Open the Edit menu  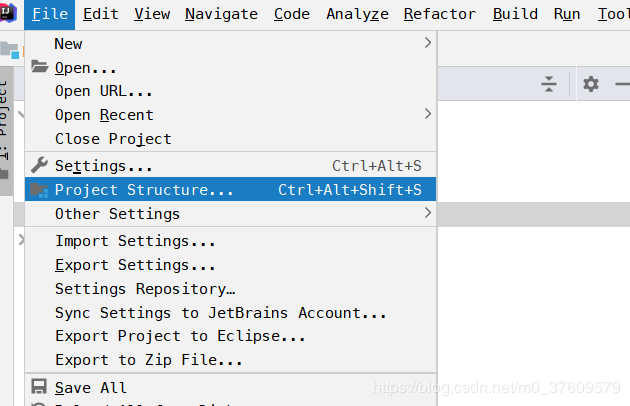tap(101, 13)
